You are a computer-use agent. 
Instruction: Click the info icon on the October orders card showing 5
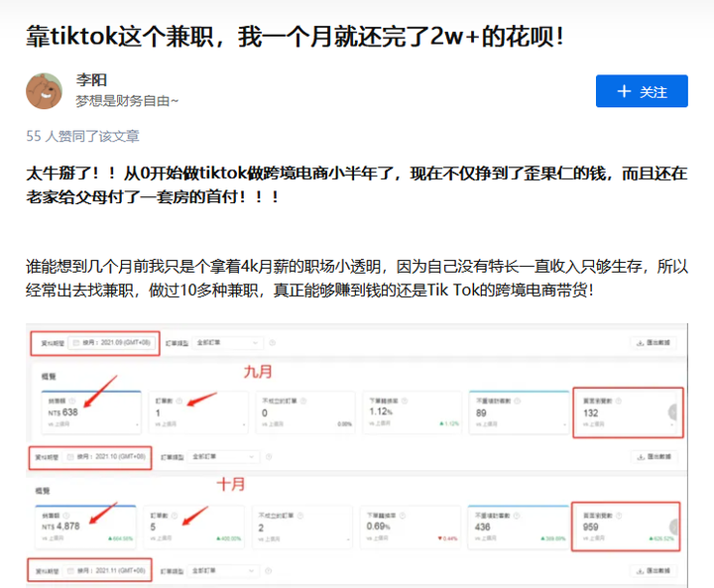point(174,516)
